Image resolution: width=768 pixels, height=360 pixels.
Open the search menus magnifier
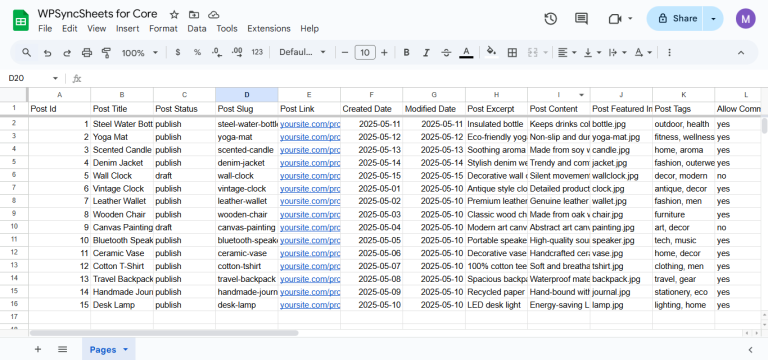26,52
